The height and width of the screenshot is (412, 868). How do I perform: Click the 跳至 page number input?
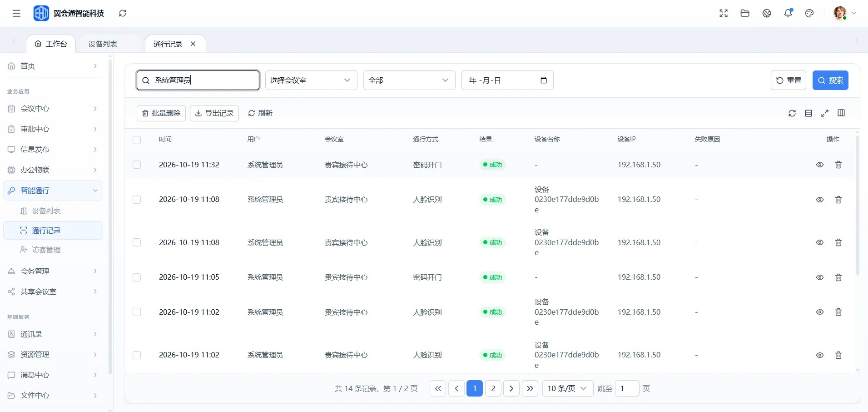(x=627, y=388)
